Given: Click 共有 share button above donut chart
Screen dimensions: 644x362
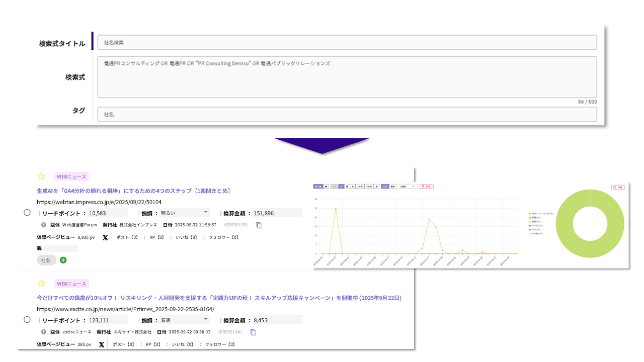Looking at the screenshot, I should 618,187.
